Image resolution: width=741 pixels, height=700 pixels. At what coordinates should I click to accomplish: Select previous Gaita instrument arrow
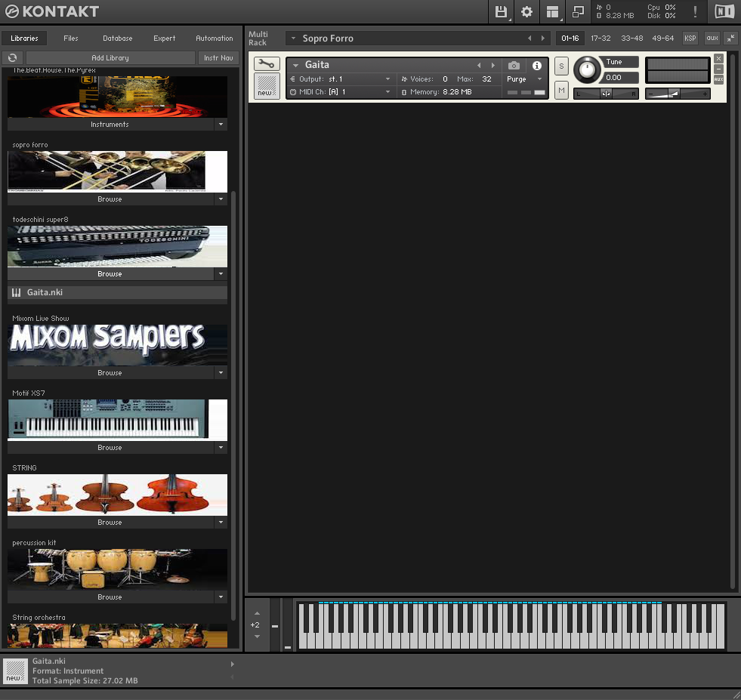[479, 65]
